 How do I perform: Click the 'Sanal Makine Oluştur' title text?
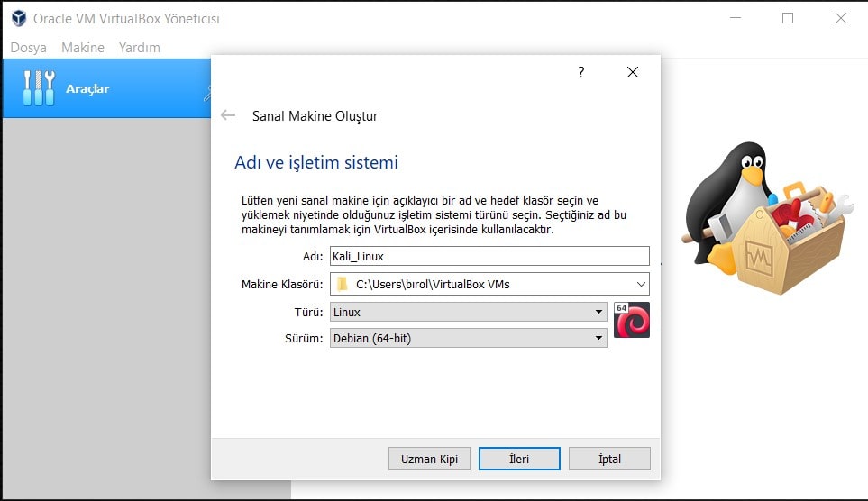(315, 115)
